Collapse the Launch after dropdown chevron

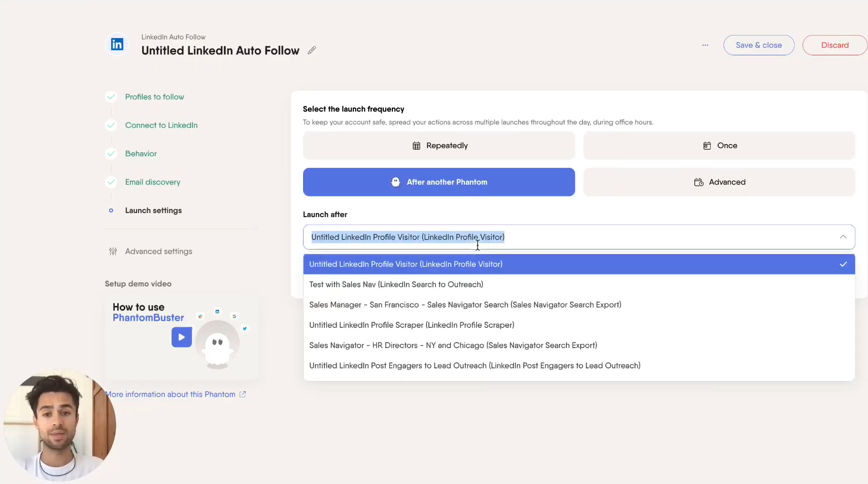[x=843, y=237]
